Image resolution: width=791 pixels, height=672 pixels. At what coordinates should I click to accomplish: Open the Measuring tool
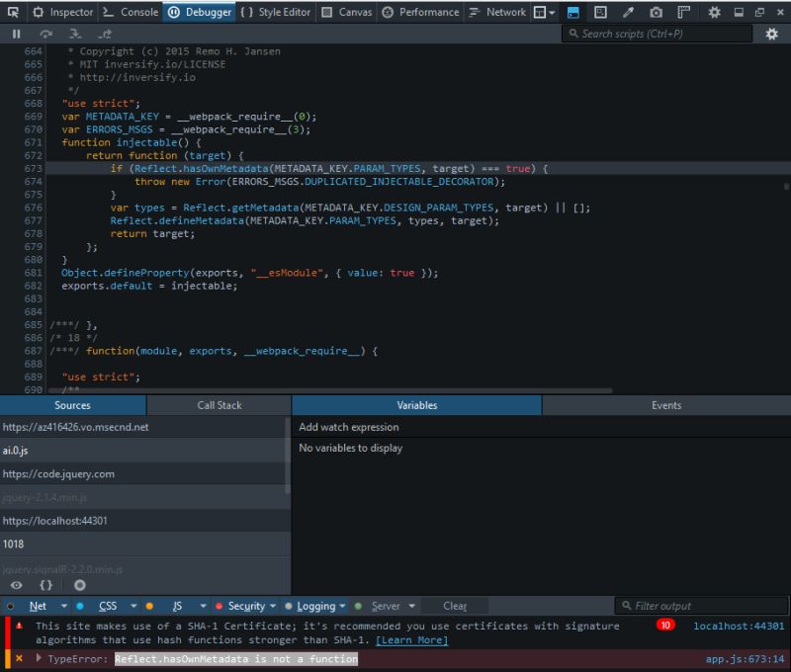click(685, 12)
